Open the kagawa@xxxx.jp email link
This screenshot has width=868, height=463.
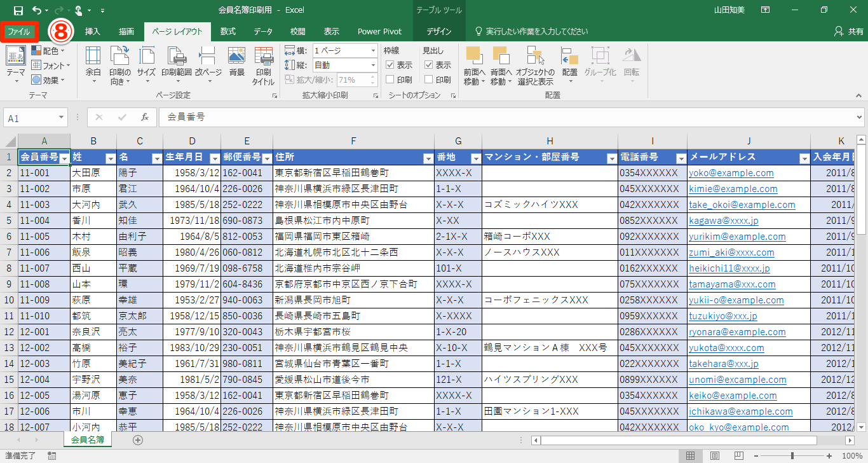pyautogui.click(x=724, y=221)
